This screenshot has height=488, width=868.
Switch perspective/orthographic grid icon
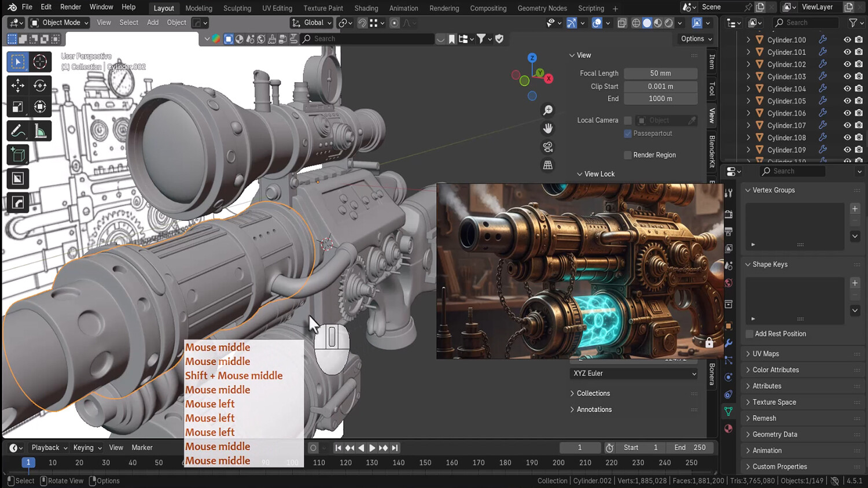click(x=547, y=165)
